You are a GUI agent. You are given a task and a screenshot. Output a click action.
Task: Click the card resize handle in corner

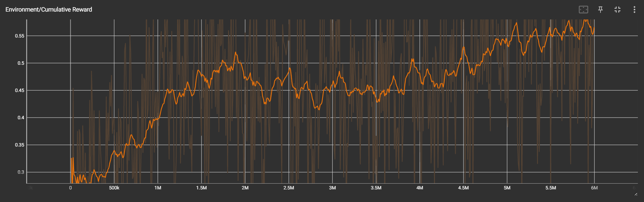(x=636, y=194)
